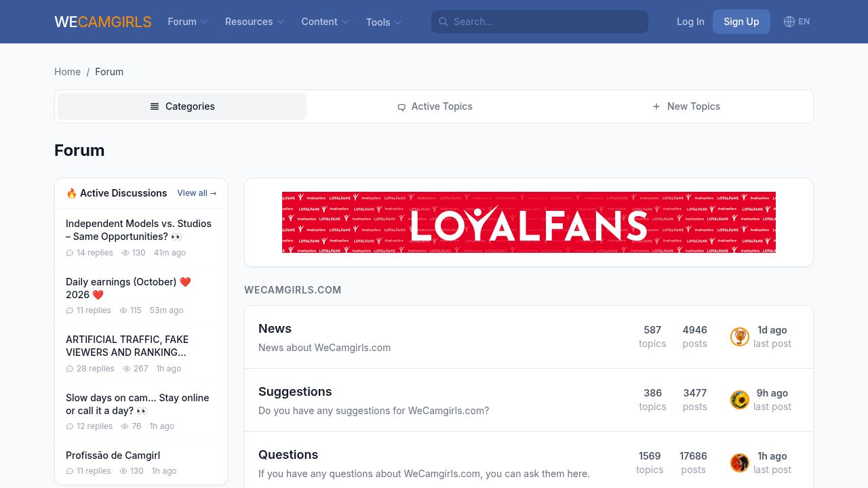This screenshot has height=488, width=868.
Task: Open the EN language selector
Action: [797, 22]
